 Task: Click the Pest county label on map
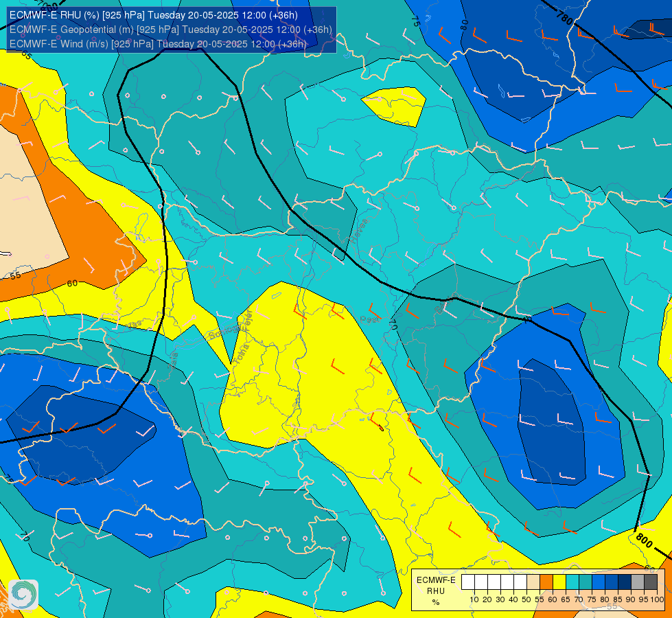pyautogui.click(x=369, y=319)
